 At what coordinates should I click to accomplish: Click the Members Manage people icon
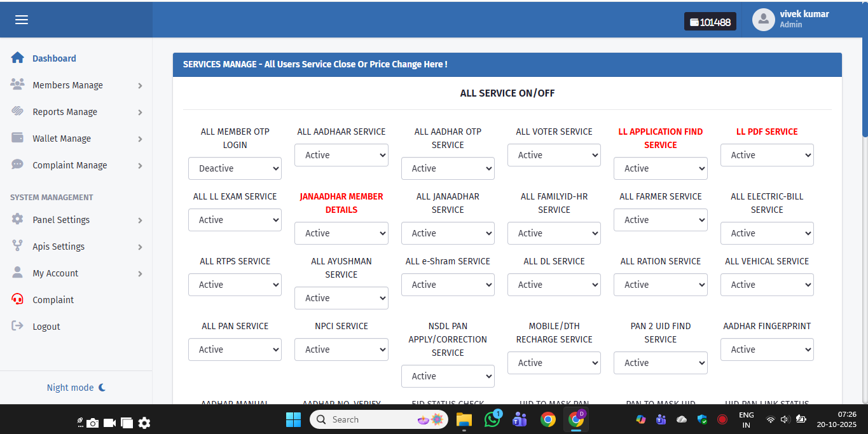click(18, 85)
